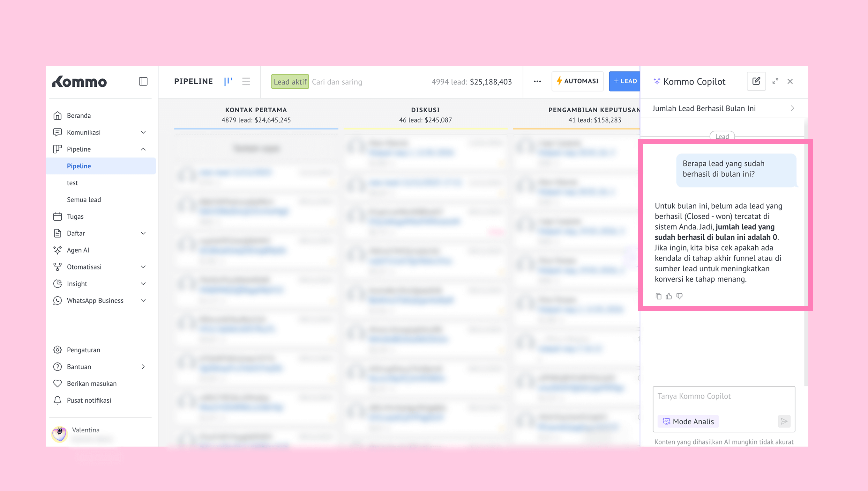Collapse the left sidebar panel icon
Viewport: 868px width, 491px height.
pos(143,81)
